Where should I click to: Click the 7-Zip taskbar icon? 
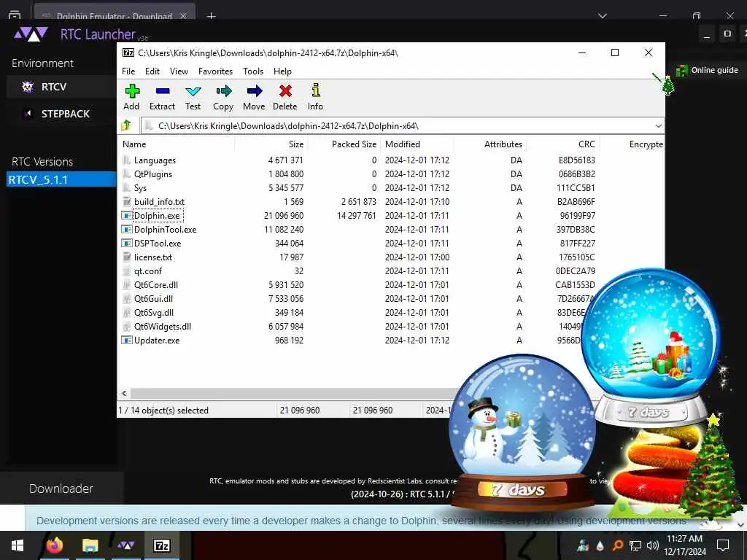click(x=161, y=545)
